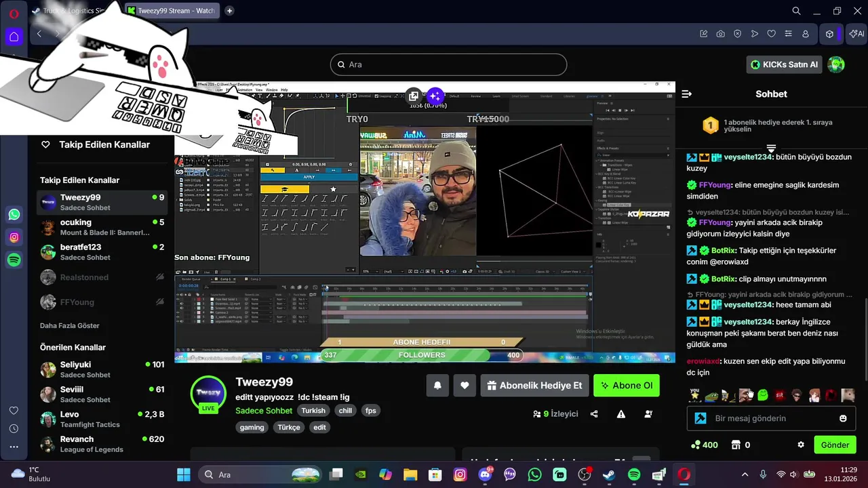Screen dimensions: 868x488
Task: Open chat settings gear icon
Action: (801, 445)
